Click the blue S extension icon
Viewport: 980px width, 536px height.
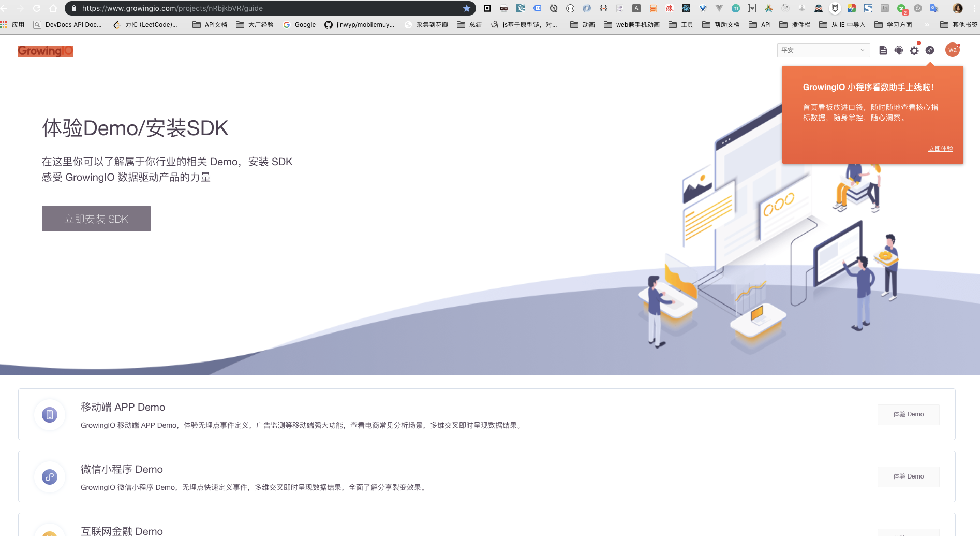[868, 8]
